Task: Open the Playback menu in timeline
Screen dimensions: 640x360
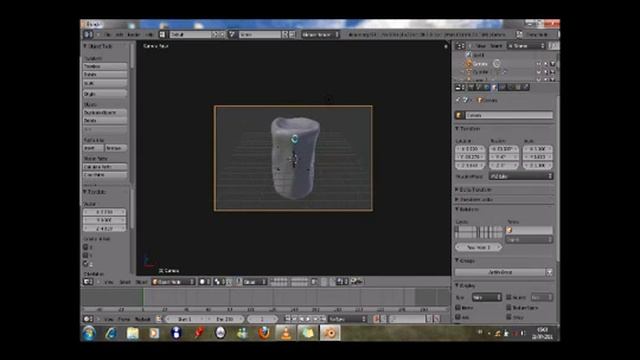Action: pyautogui.click(x=143, y=319)
